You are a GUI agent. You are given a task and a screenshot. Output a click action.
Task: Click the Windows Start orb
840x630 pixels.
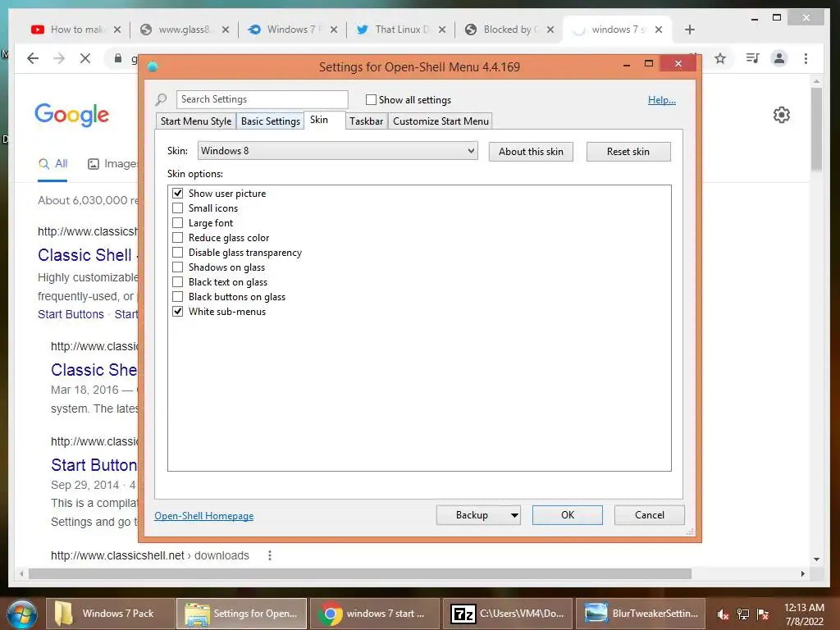tap(22, 614)
